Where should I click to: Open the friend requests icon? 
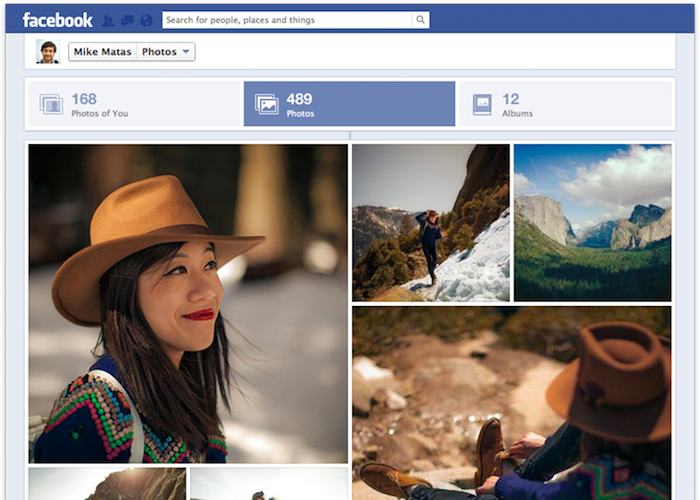click(108, 20)
